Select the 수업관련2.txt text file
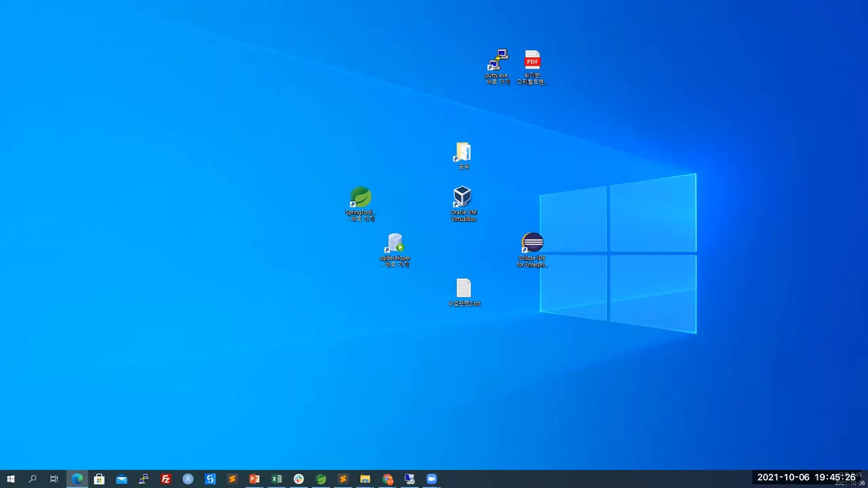The image size is (868, 488). 463,289
